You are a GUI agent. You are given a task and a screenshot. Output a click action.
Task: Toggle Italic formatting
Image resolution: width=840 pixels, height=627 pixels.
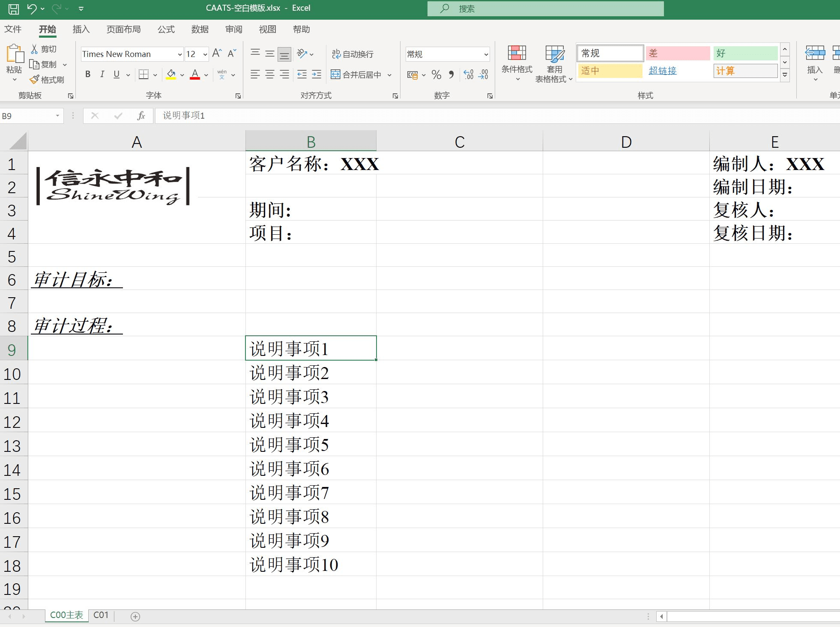coord(102,75)
